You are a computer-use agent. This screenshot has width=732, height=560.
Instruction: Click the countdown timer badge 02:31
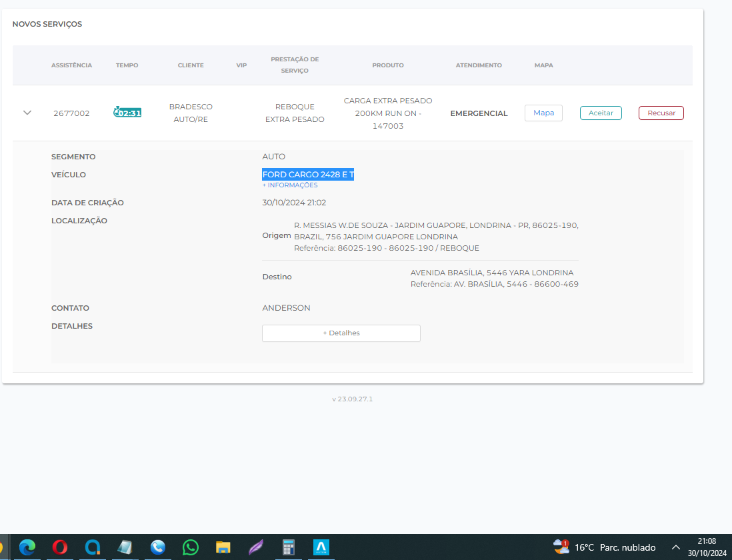click(127, 113)
